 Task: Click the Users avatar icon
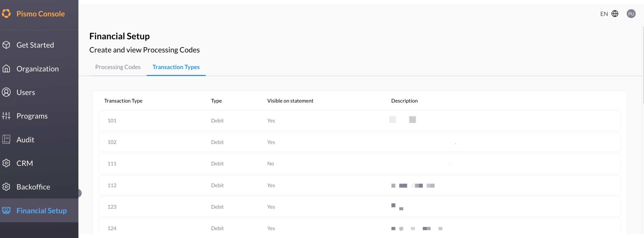coord(6,92)
